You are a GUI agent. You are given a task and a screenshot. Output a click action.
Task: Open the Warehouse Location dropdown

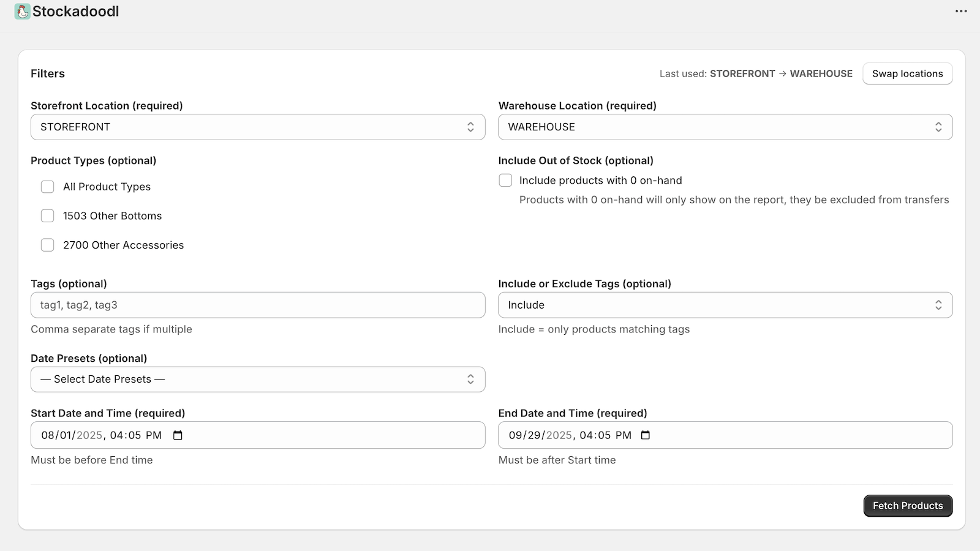725,127
